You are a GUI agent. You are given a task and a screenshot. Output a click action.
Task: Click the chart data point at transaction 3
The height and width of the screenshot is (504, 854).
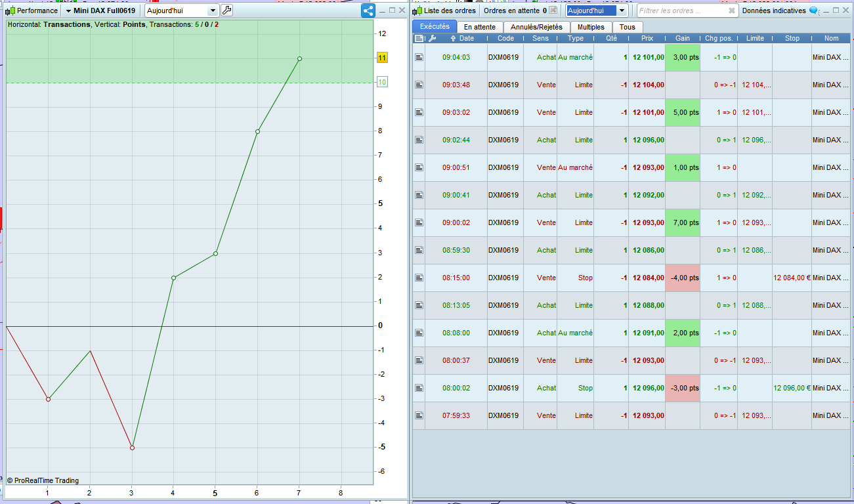[132, 448]
